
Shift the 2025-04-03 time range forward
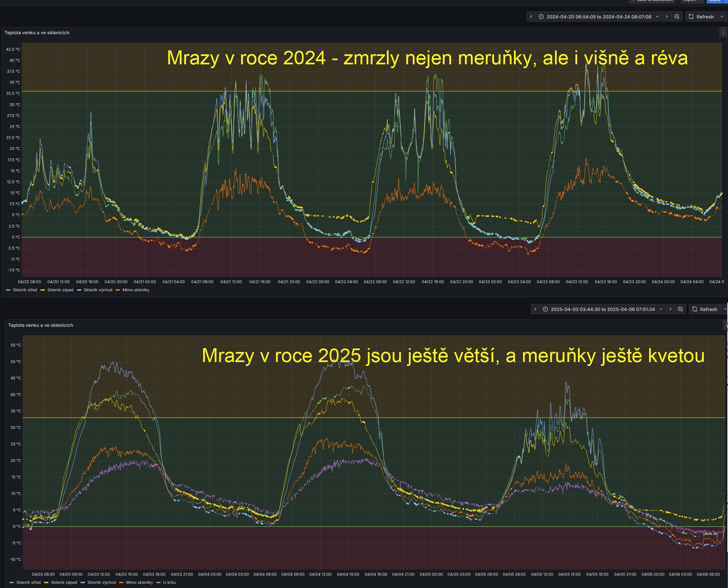(x=670, y=309)
